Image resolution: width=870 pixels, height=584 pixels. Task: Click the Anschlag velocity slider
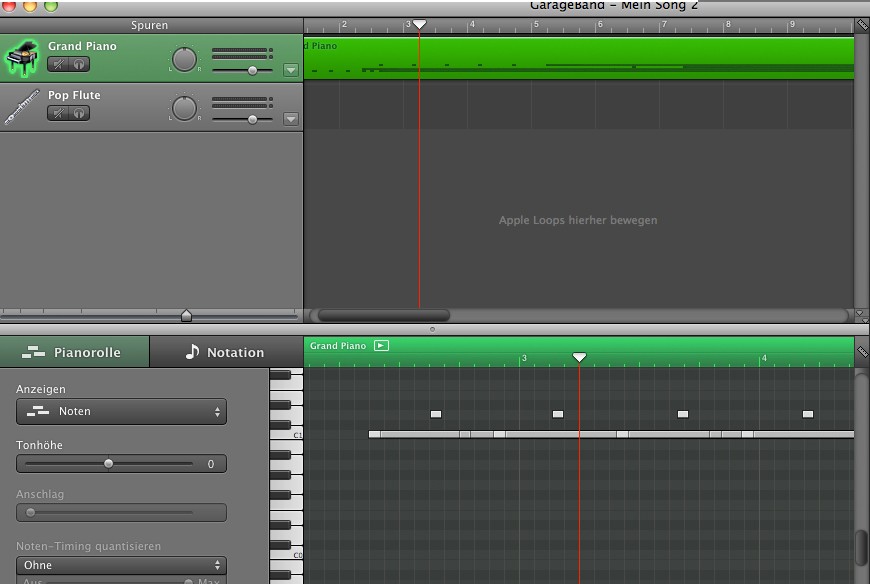tap(110, 512)
